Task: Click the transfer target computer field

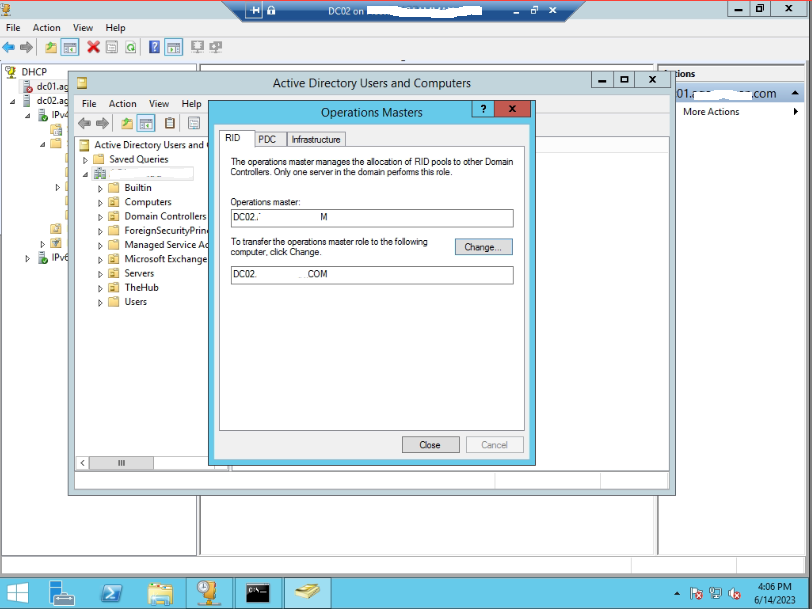Action: [372, 275]
